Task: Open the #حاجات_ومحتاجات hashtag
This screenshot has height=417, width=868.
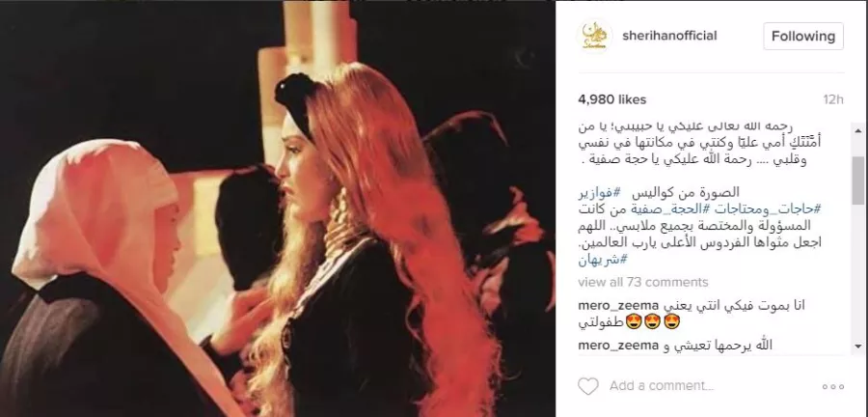Action: pyautogui.click(x=767, y=209)
